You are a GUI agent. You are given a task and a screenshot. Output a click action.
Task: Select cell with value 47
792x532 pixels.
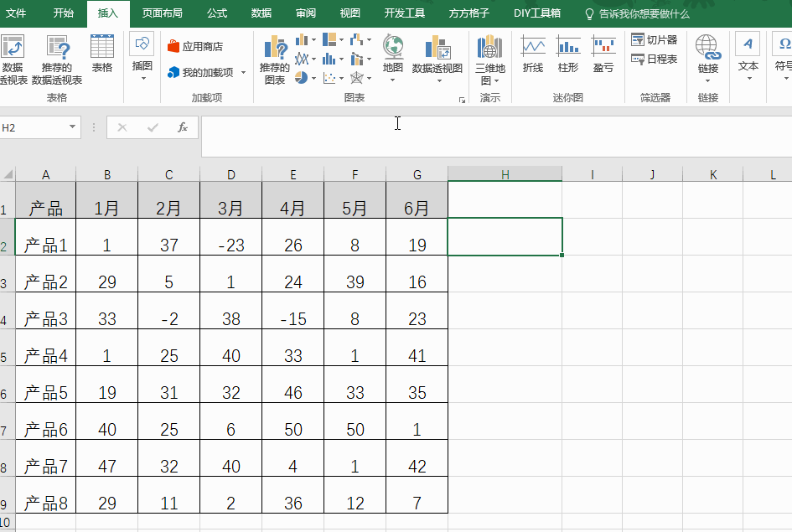[106, 457]
